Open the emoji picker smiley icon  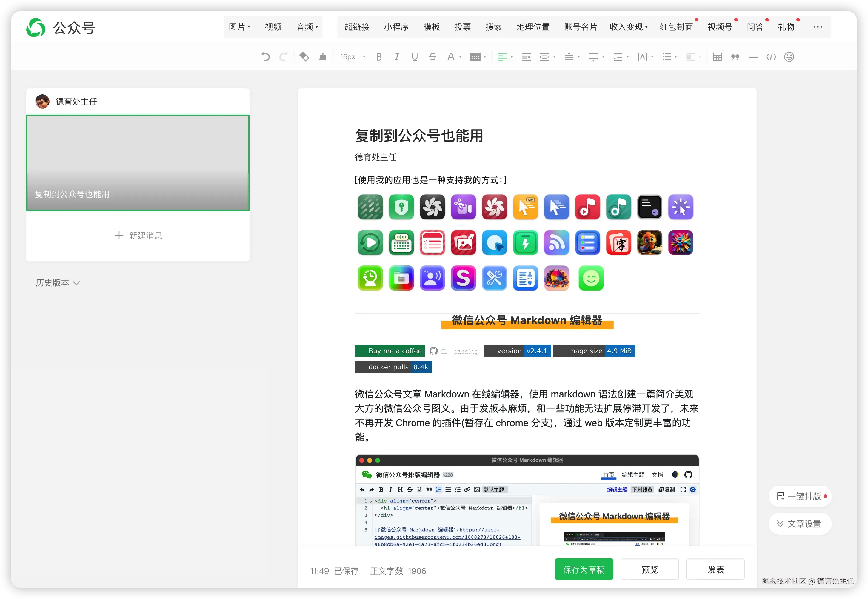click(x=789, y=57)
